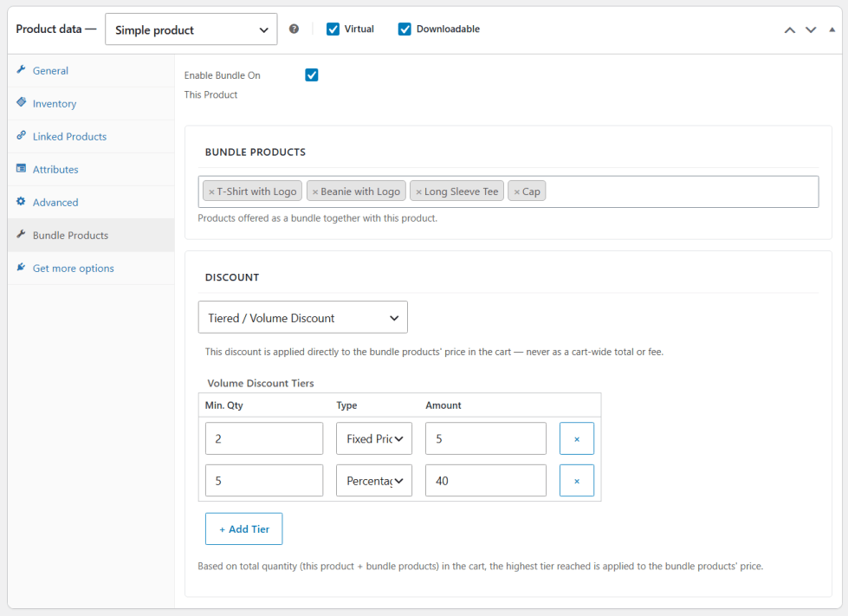Click the DISCOUNT heading
Screen dimensions: 848x616
[x=232, y=277]
